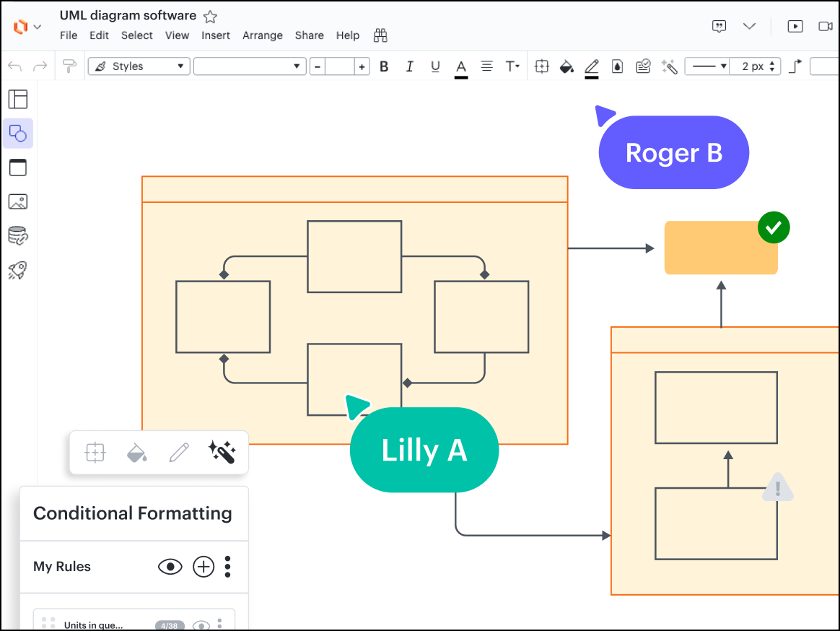This screenshot has height=631, width=840.
Task: Select the orange shape with green checkmark
Action: [x=721, y=248]
